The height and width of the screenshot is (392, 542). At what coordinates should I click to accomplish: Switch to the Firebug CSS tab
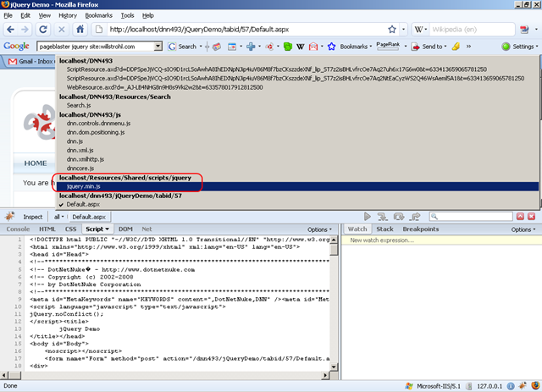pyautogui.click(x=70, y=229)
